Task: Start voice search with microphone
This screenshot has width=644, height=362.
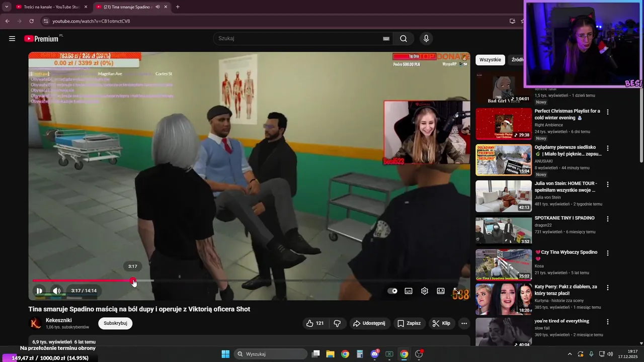Action: click(426, 39)
